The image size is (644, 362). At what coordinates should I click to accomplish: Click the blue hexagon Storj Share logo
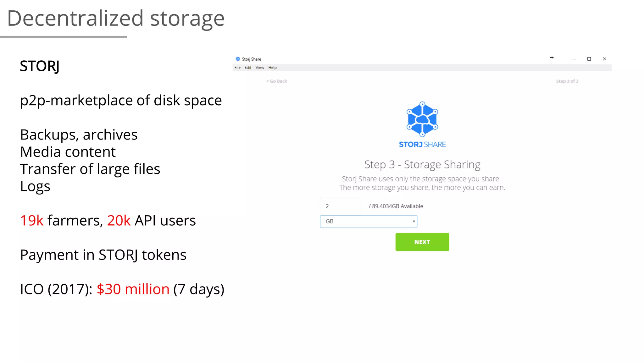point(422,119)
